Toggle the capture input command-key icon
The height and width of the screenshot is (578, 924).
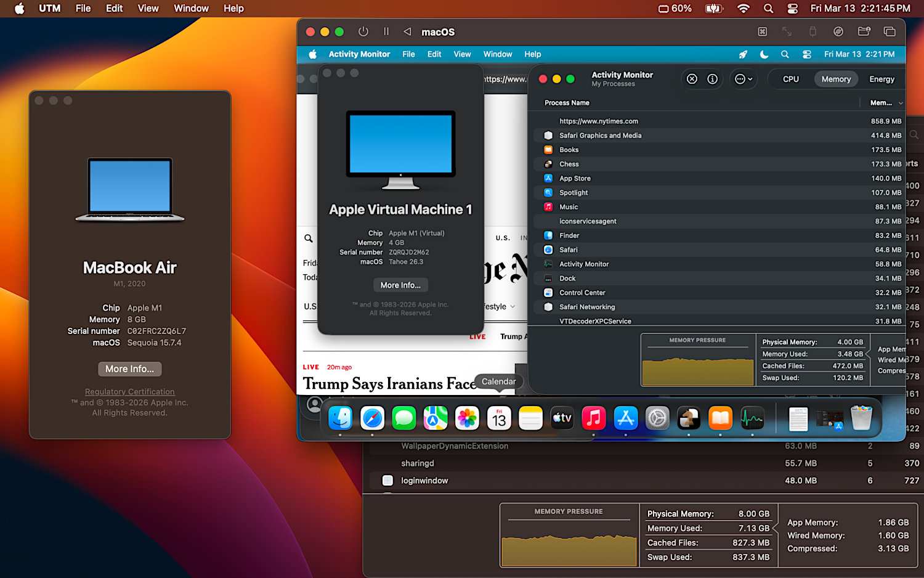click(x=763, y=31)
